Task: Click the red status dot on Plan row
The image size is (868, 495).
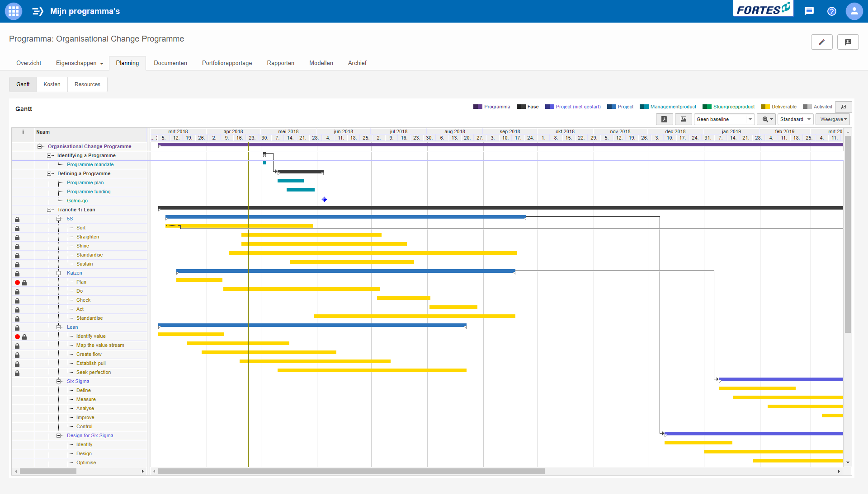Action: point(17,283)
